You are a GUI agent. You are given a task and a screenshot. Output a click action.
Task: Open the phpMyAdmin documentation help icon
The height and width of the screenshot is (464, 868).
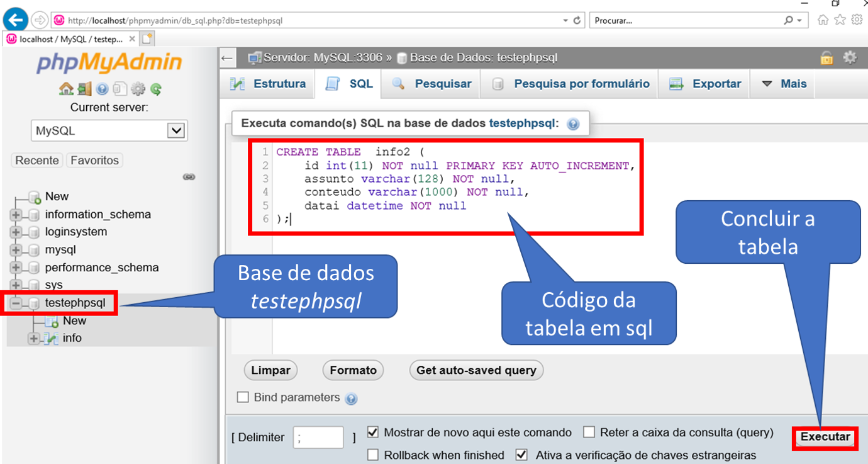coord(103,89)
